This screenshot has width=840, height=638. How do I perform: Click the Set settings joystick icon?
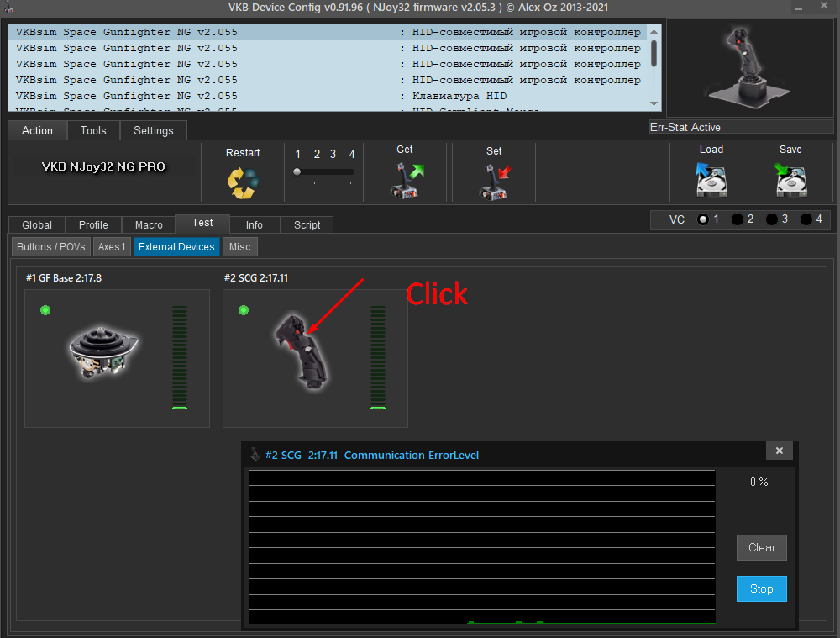494,181
